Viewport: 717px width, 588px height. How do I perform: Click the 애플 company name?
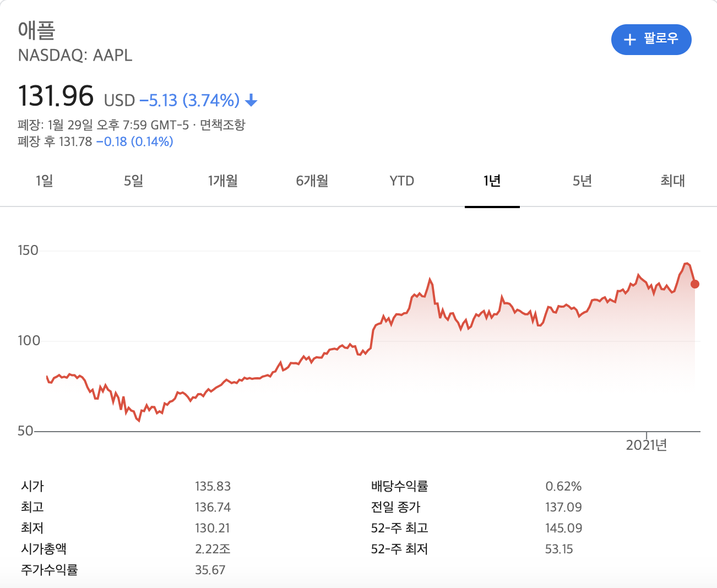[37, 30]
